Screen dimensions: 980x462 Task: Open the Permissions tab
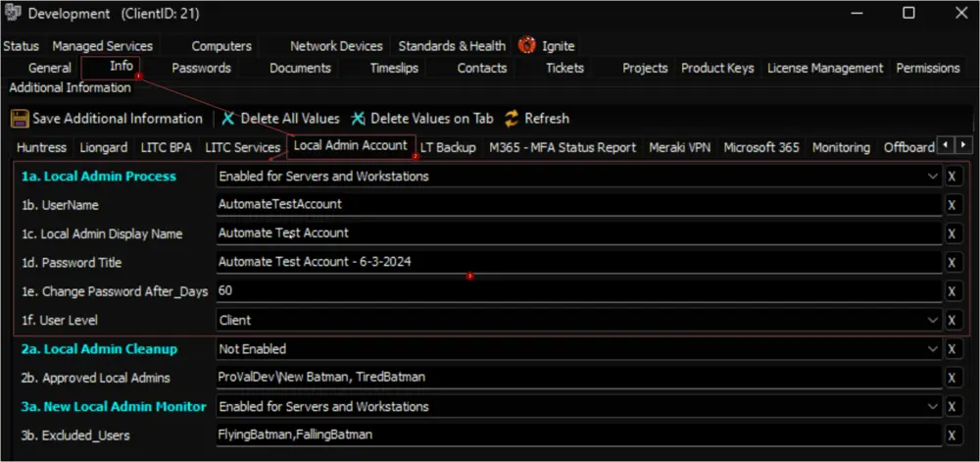tap(928, 68)
